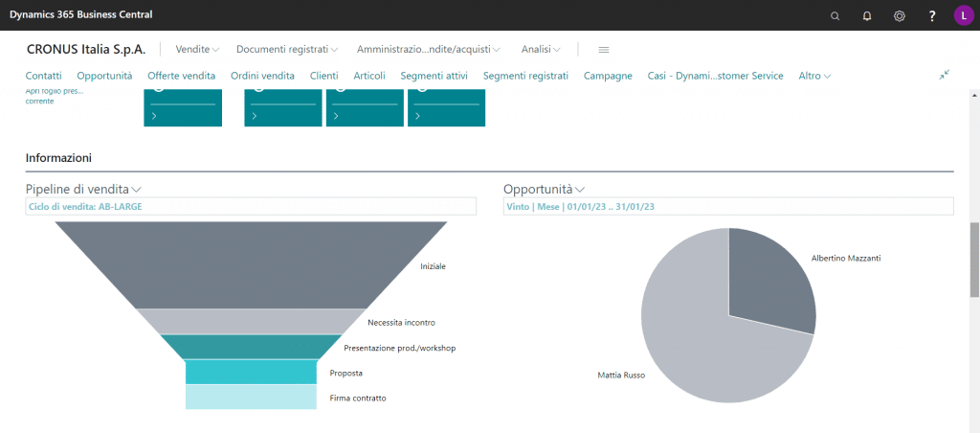Click the Iniziale chart label
Screen dimensions: 980x433
click(434, 266)
